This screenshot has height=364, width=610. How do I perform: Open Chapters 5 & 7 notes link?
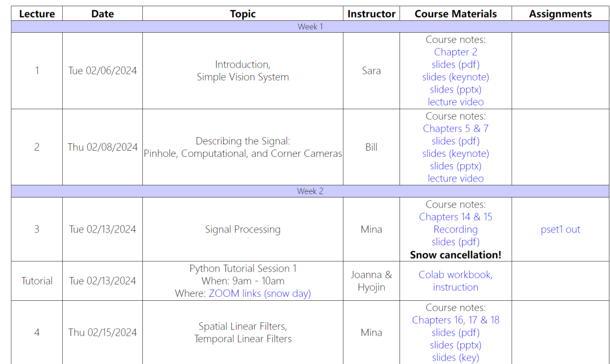[x=455, y=128]
